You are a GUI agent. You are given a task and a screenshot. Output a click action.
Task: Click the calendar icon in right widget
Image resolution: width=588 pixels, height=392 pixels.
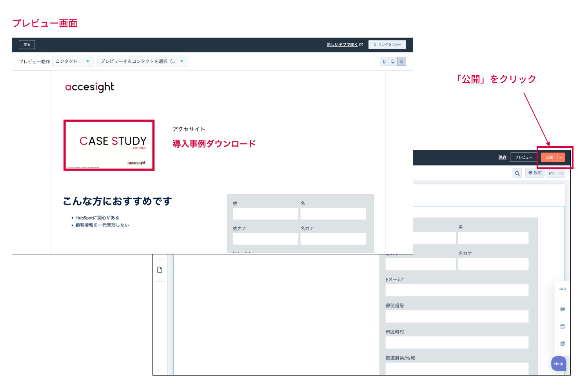click(563, 344)
